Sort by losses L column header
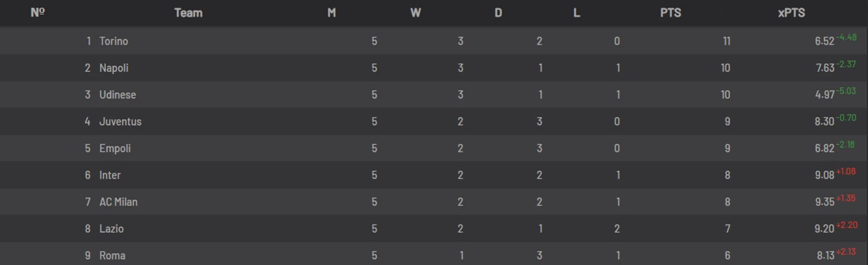This screenshot has width=868, height=265. (577, 13)
